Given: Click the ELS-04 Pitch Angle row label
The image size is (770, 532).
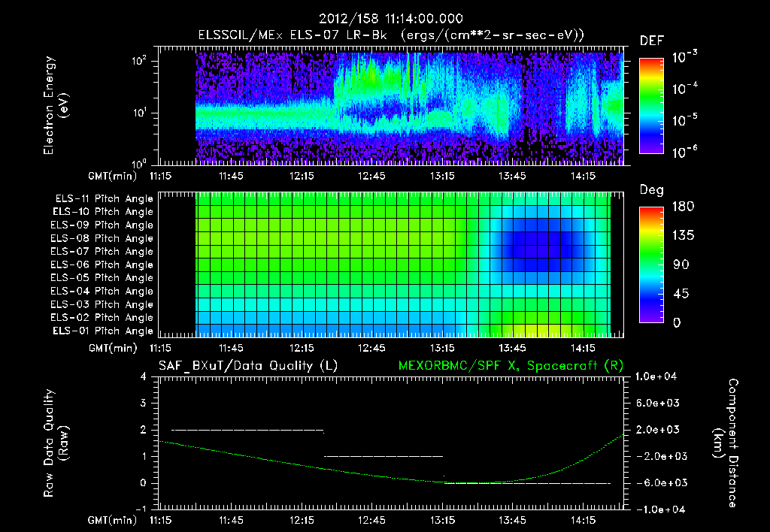Looking at the screenshot, I should 102,291.
